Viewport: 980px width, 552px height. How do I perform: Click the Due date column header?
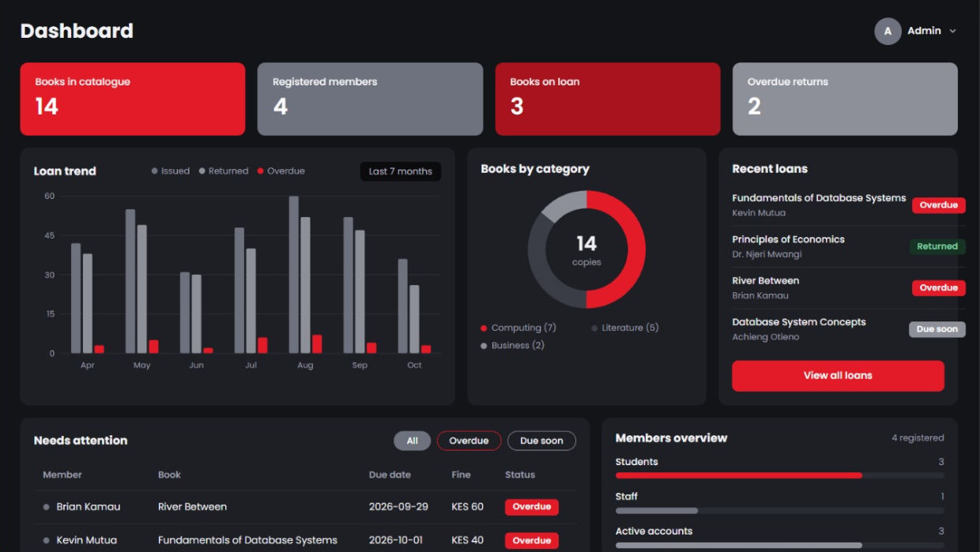(x=390, y=475)
